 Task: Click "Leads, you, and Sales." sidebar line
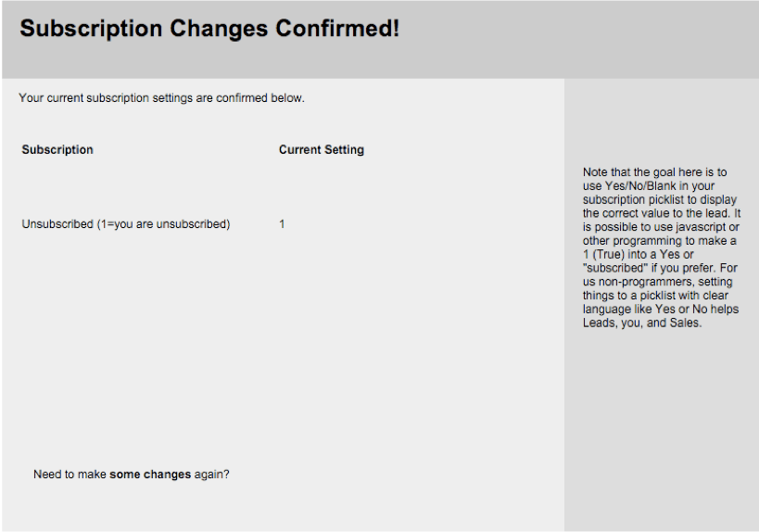pos(642,323)
